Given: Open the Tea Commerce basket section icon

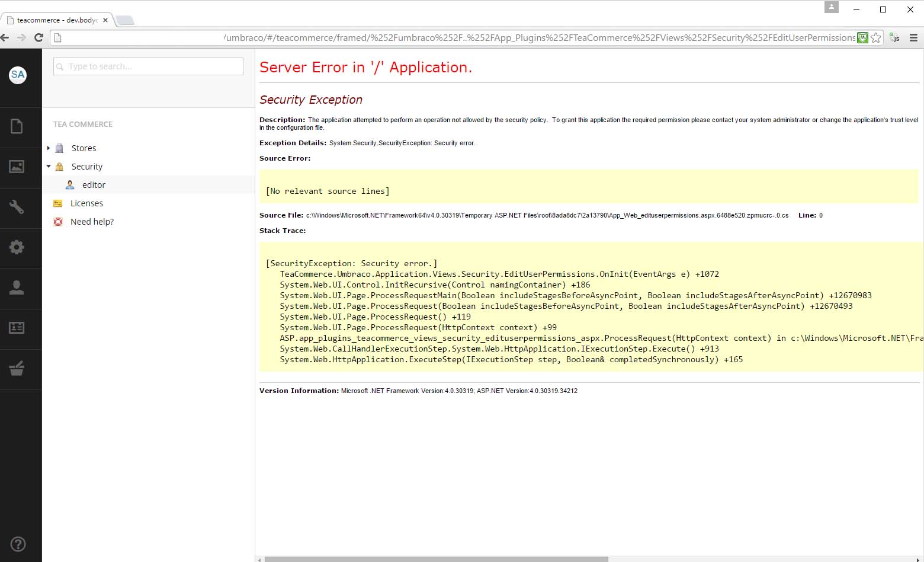Looking at the screenshot, I should coord(17,368).
